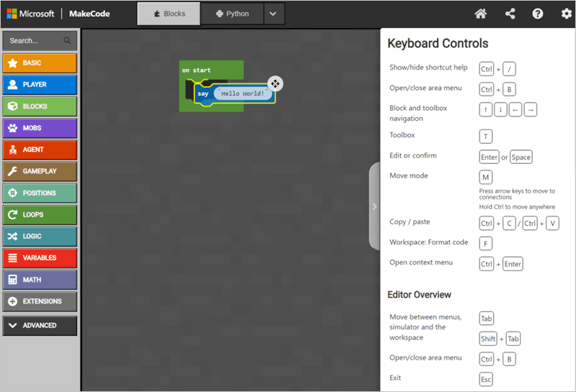Open the Extensions toolbox category
The height and width of the screenshot is (392, 576).
(40, 301)
